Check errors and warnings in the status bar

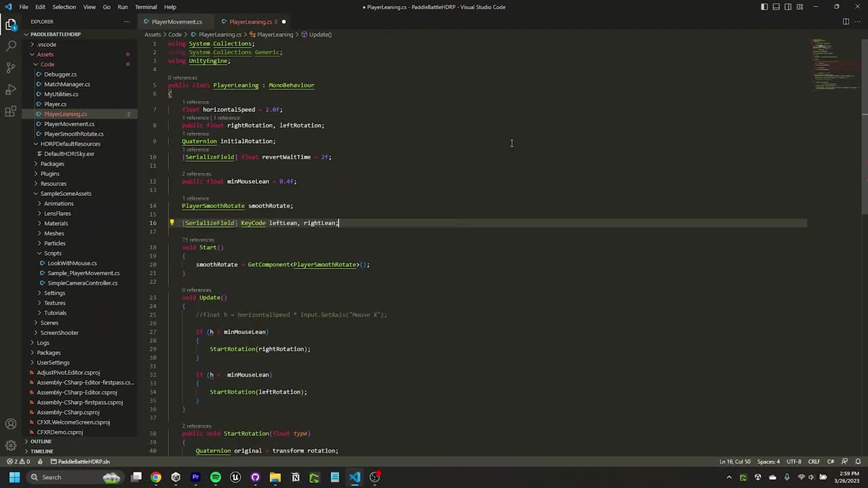coord(17,462)
